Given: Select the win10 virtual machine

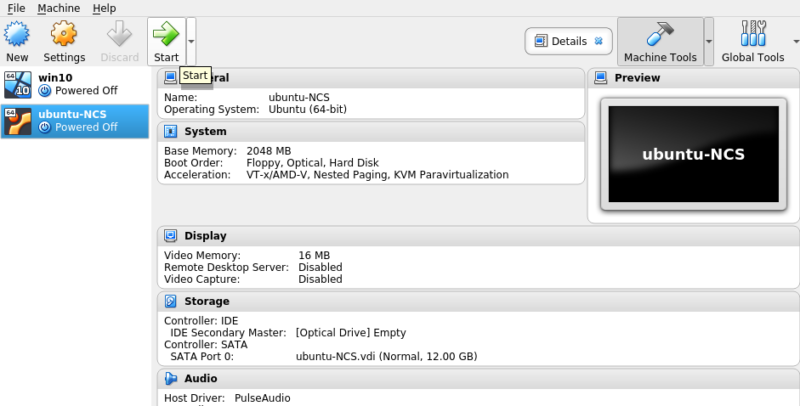Looking at the screenshot, I should [x=75, y=85].
